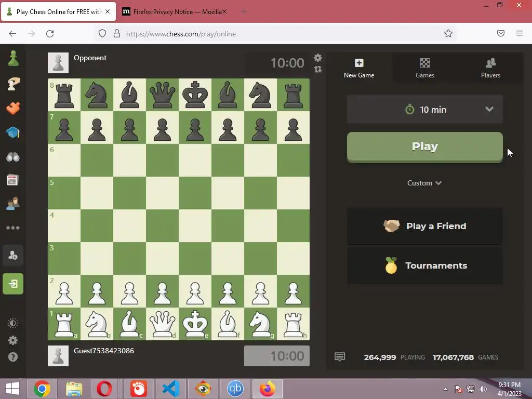Screen dimensions: 532x399
Task: Open Tournaments
Action: [425, 265]
